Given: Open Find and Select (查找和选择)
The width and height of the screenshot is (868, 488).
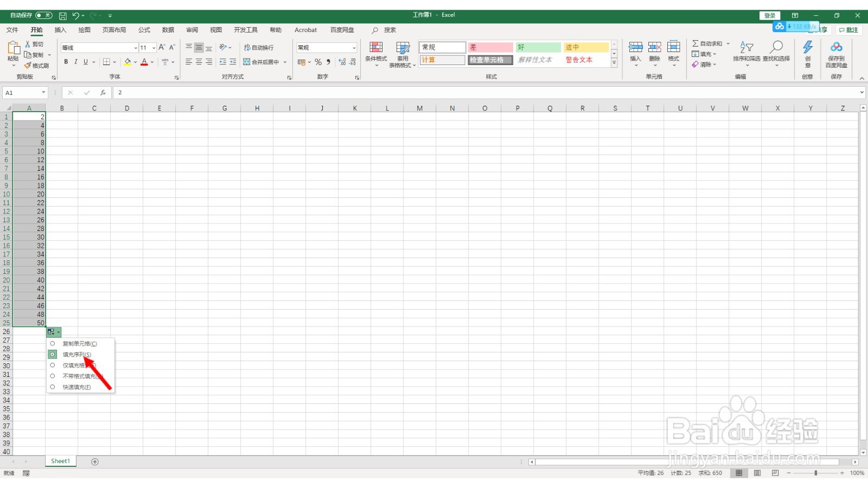Looking at the screenshot, I should coord(776,53).
